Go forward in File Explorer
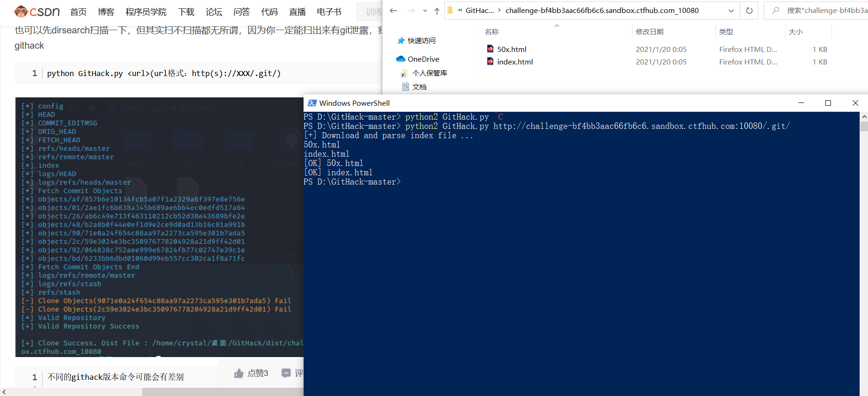The height and width of the screenshot is (396, 868). (x=411, y=11)
